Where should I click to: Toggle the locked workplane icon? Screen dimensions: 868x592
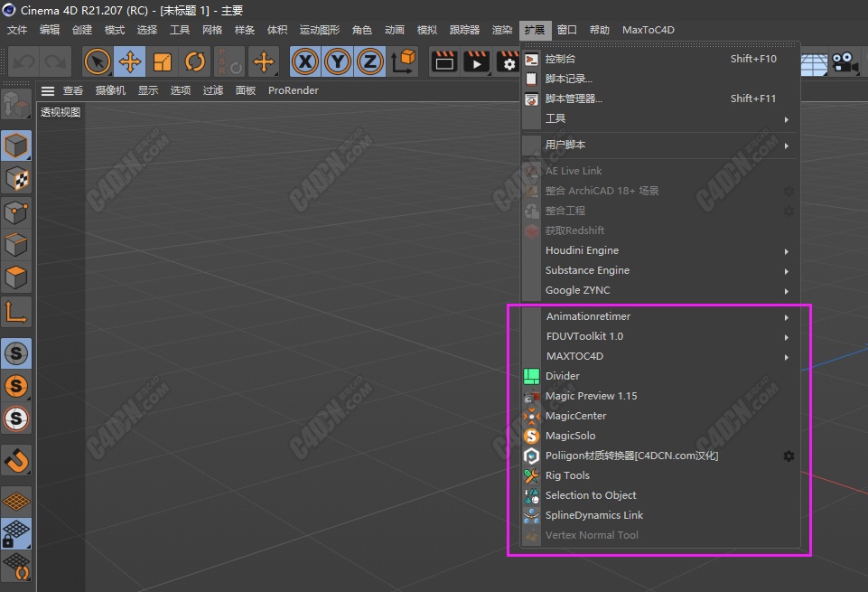point(16,534)
